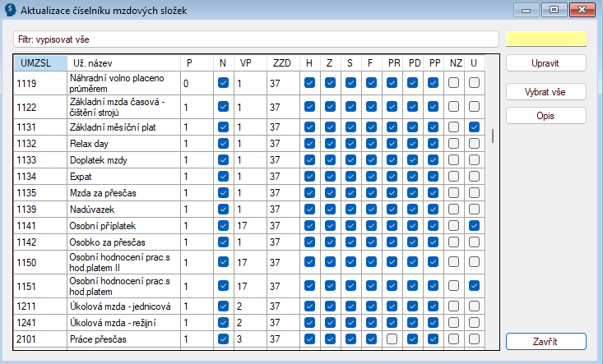Click the Vybrat vše button
The height and width of the screenshot is (364, 603).
(545, 92)
